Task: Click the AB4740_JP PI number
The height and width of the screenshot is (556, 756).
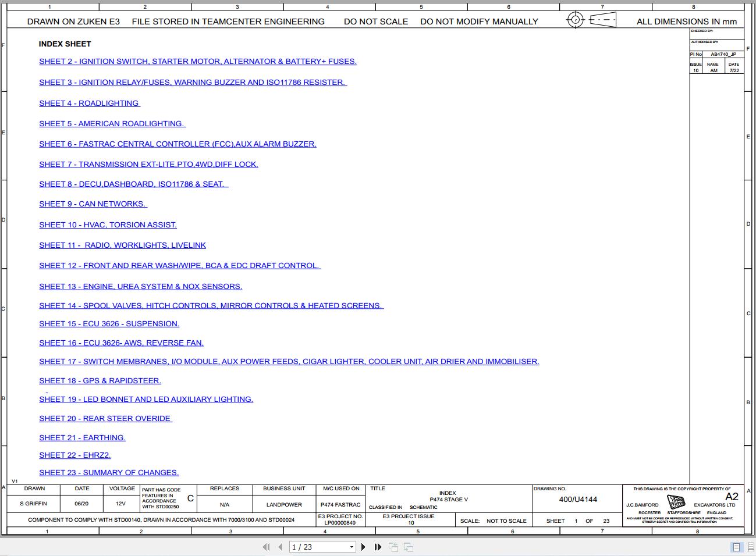Action: coord(723,54)
